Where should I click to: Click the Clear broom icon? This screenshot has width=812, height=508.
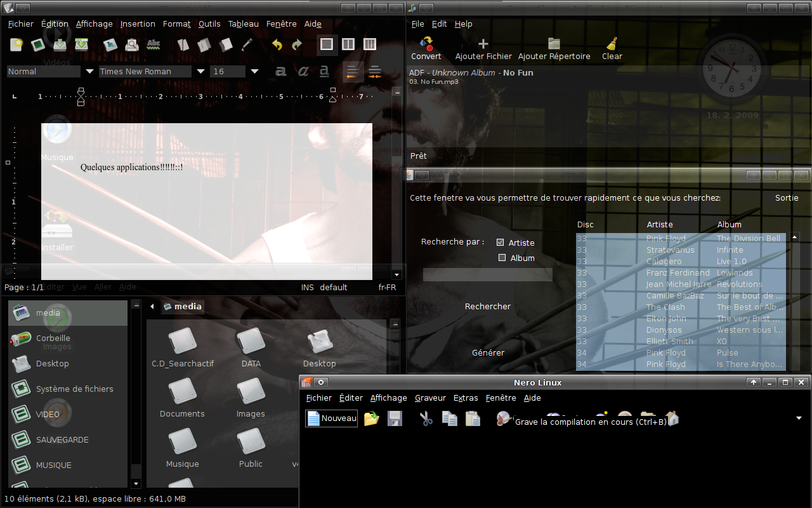612,44
